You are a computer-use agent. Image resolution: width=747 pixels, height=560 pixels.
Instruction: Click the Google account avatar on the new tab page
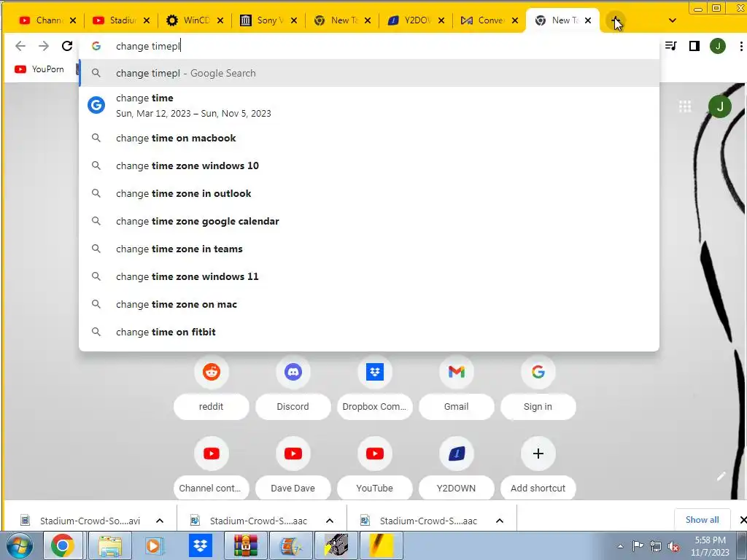tap(720, 106)
